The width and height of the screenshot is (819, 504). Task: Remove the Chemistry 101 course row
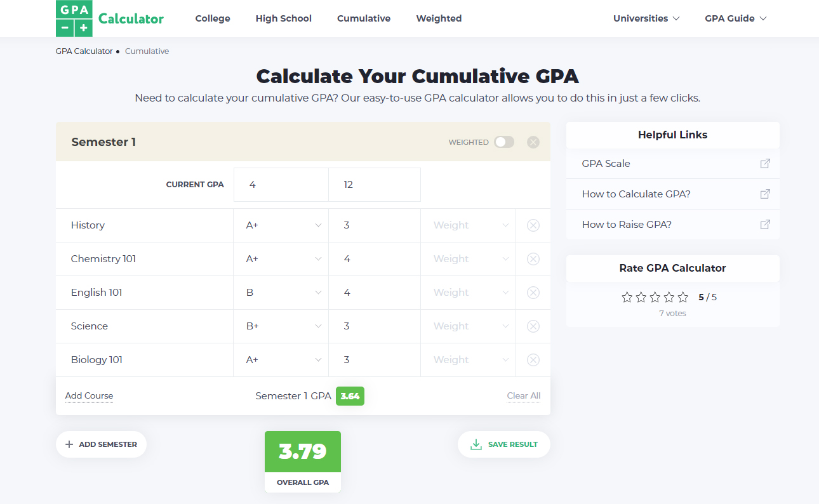533,259
